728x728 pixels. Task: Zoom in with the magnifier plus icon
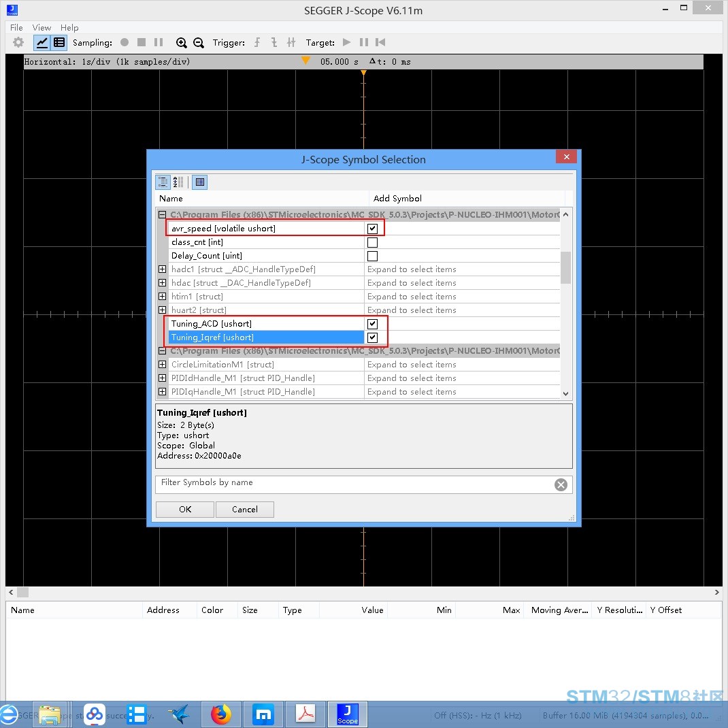tap(181, 43)
